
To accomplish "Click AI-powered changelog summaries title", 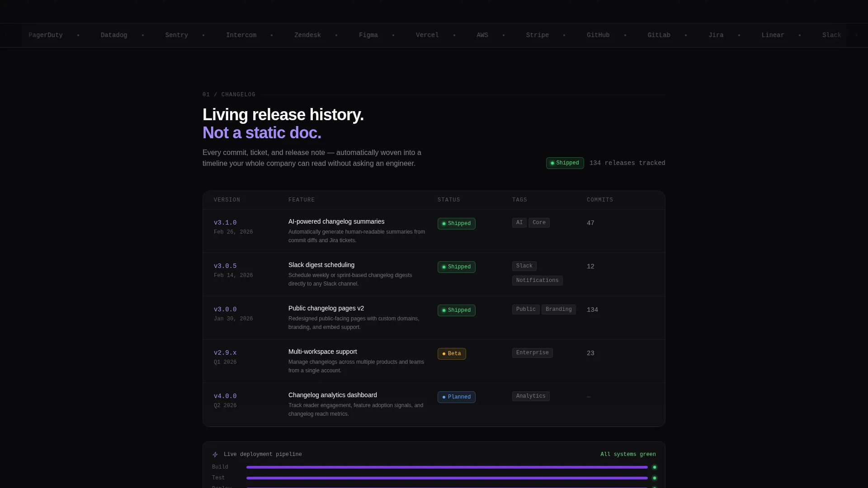I will (336, 222).
